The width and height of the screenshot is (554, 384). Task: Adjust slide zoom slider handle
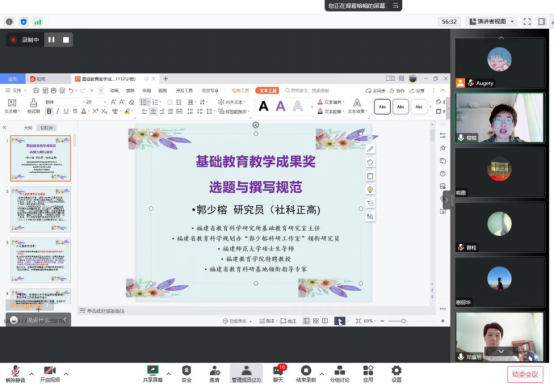(x=403, y=321)
